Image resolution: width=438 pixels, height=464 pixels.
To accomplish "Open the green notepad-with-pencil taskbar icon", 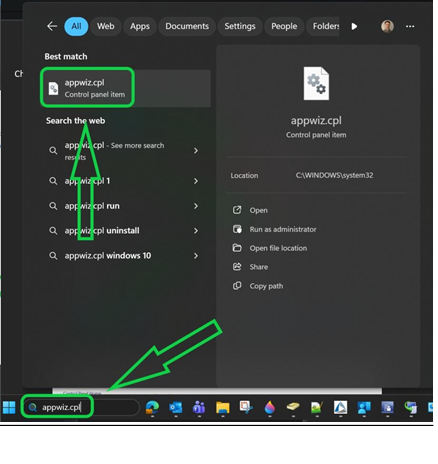I will click(x=317, y=407).
